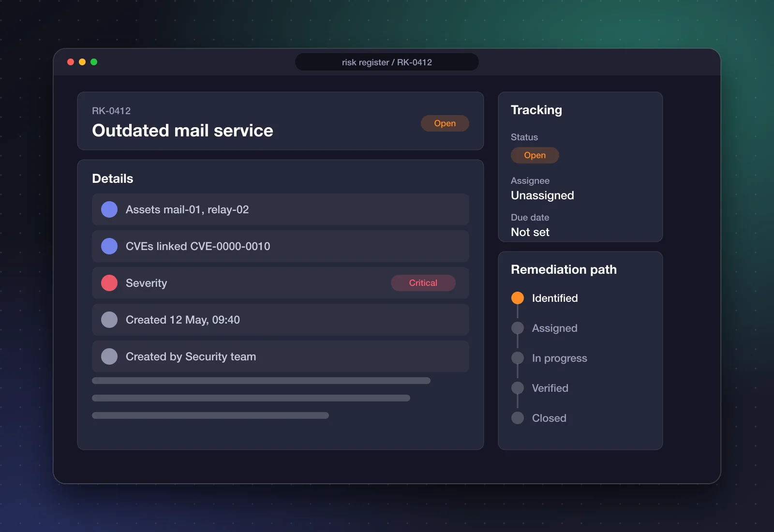Click the blue dot beside CVEs linked
Screen dimensions: 774x532
pyautogui.click(x=109, y=246)
